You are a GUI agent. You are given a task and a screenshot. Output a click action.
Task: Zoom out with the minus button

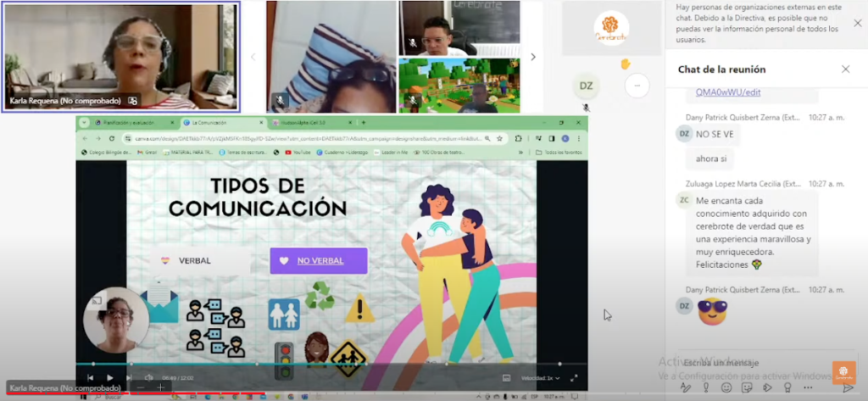tap(141, 387)
